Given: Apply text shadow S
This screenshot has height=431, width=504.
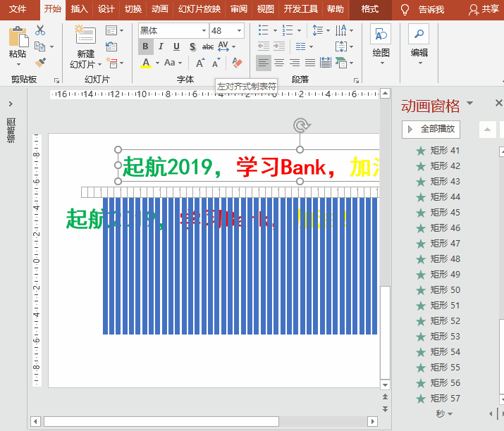Looking at the screenshot, I should pos(192,47).
